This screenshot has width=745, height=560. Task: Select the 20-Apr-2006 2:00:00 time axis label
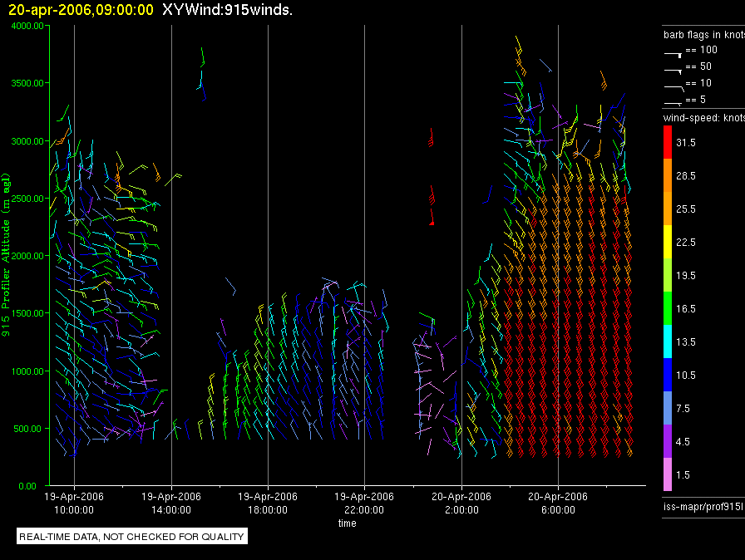point(461,503)
